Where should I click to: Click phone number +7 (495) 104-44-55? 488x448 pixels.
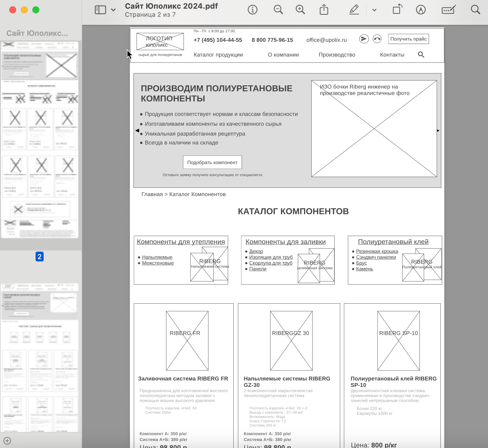tap(218, 40)
